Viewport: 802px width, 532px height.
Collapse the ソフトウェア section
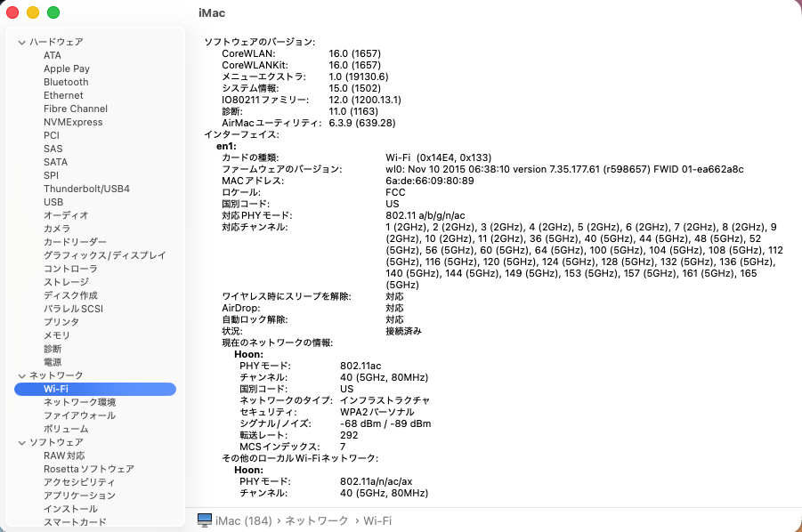click(x=21, y=442)
